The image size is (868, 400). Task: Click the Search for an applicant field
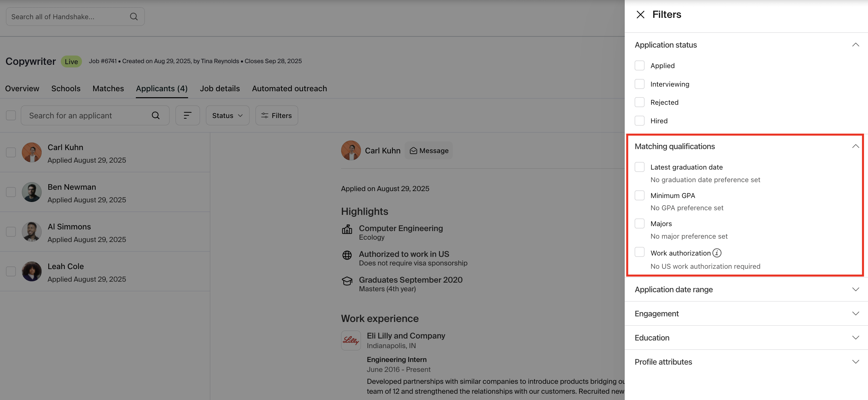pos(95,115)
